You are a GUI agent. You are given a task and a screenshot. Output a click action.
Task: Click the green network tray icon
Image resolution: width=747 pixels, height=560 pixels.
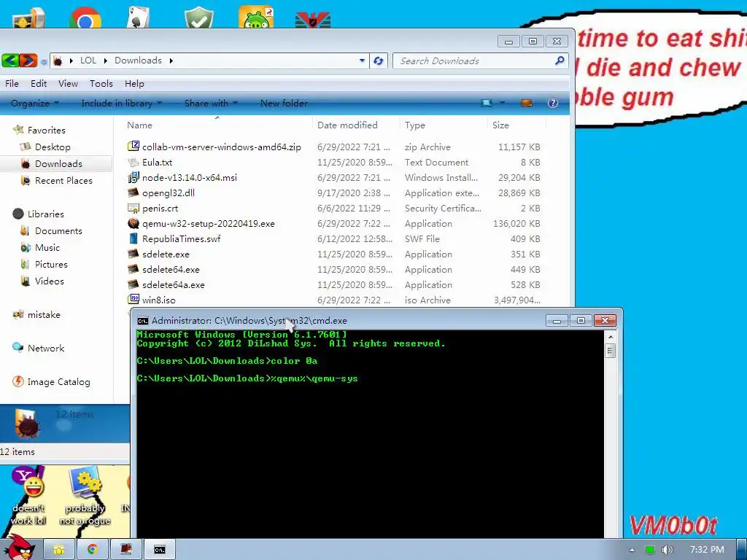click(650, 550)
